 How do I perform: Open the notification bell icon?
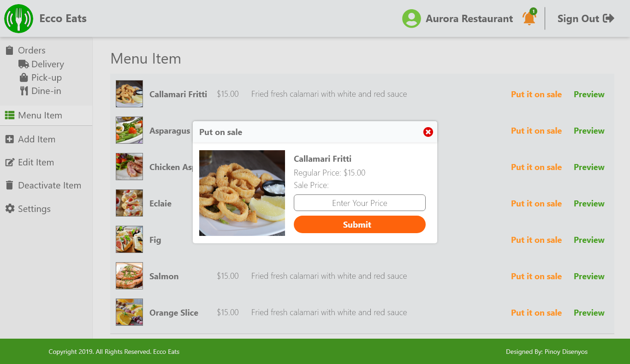(x=529, y=18)
